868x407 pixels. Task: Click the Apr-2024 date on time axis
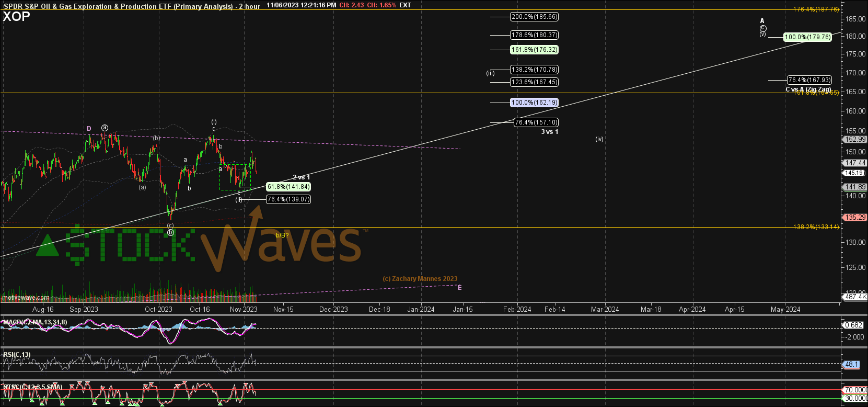coord(692,309)
